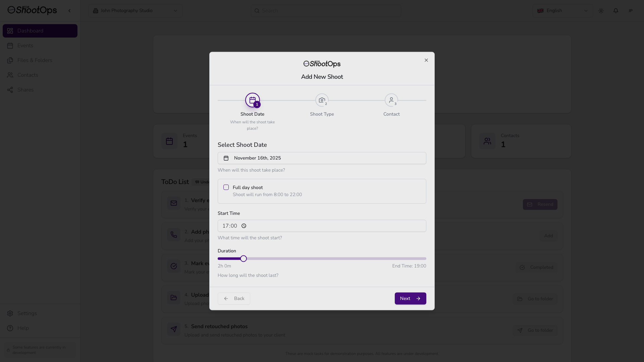Click the Duration slider handle
This screenshot has width=644, height=362.
(244, 259)
